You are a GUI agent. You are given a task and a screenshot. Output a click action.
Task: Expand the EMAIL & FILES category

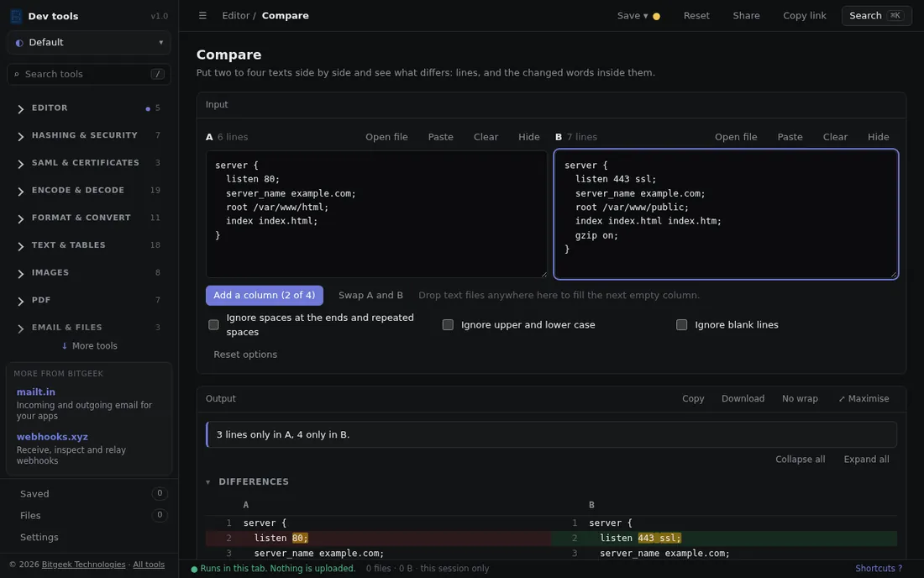click(89, 328)
